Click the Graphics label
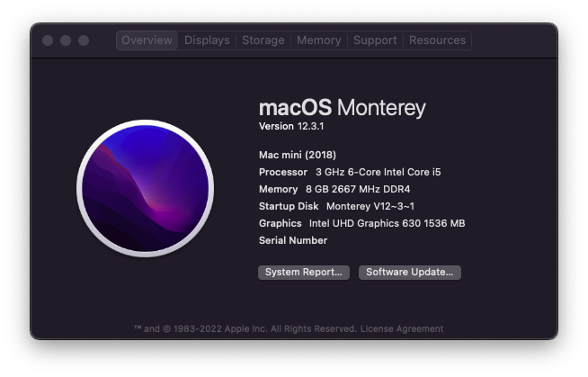 [x=281, y=223]
